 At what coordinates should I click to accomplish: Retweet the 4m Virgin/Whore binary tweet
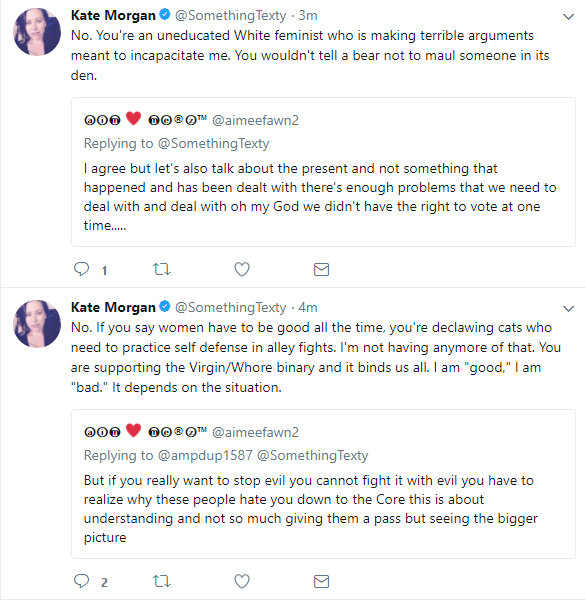[x=161, y=581]
